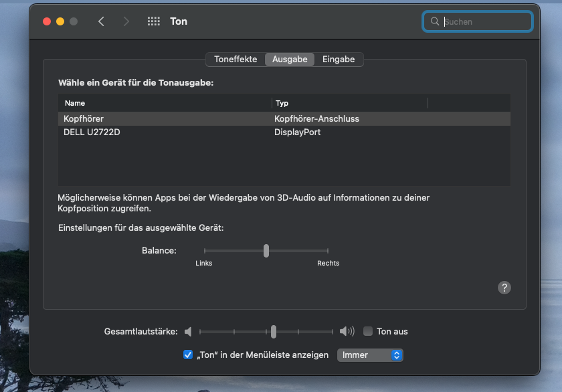The width and height of the screenshot is (562, 392).
Task: Open the "Immer" dropdown menu
Action: tap(370, 355)
